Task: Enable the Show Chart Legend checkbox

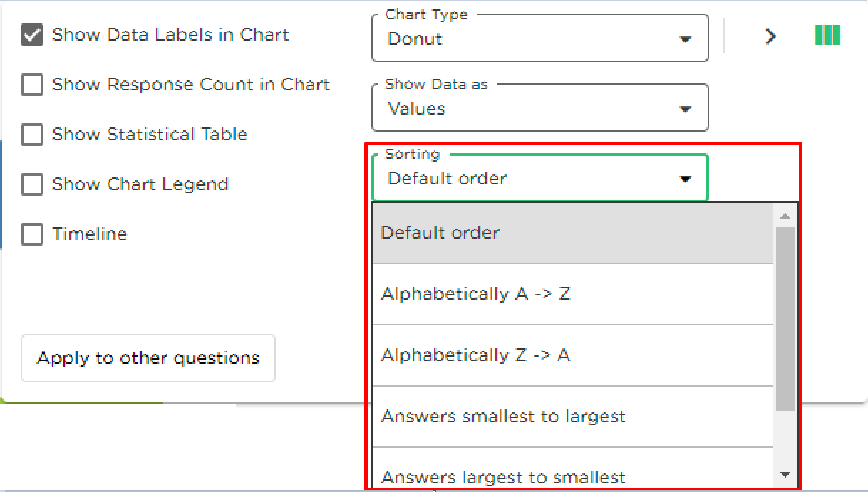Action: (x=32, y=184)
